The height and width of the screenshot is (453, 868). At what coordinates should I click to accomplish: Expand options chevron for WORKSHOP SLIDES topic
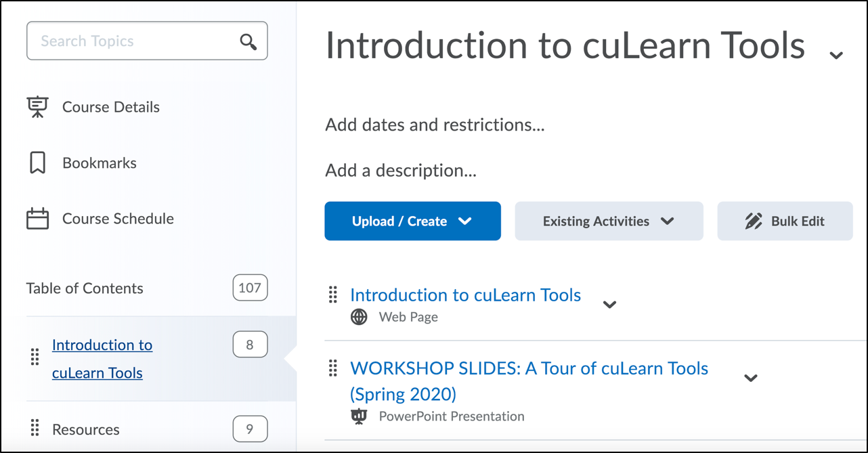(750, 378)
